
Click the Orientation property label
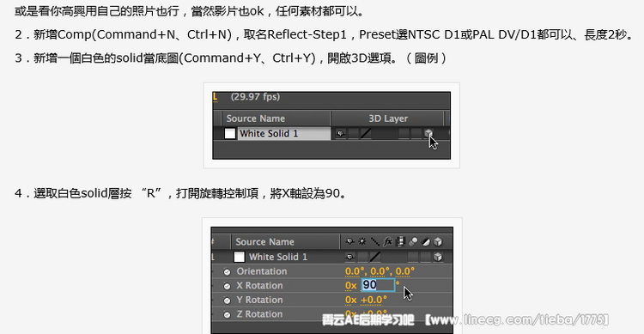tap(262, 271)
